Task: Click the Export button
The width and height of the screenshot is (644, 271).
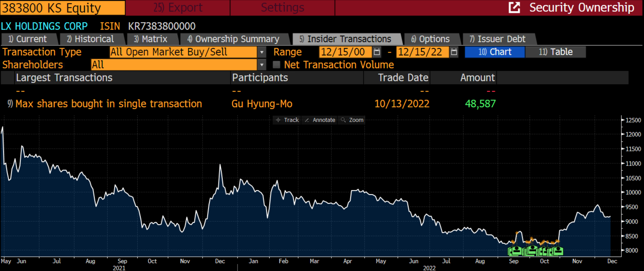Action: 178,7
